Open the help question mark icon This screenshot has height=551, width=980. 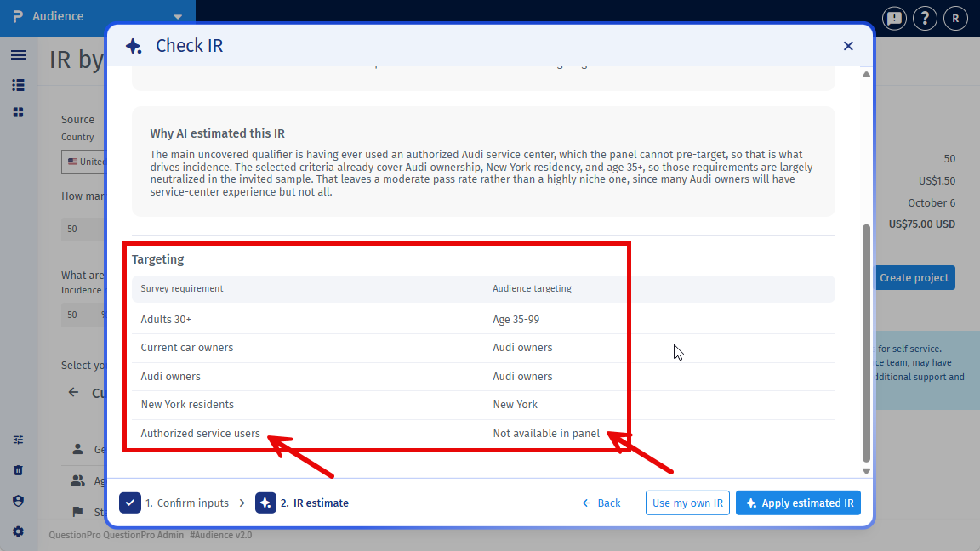(x=925, y=19)
